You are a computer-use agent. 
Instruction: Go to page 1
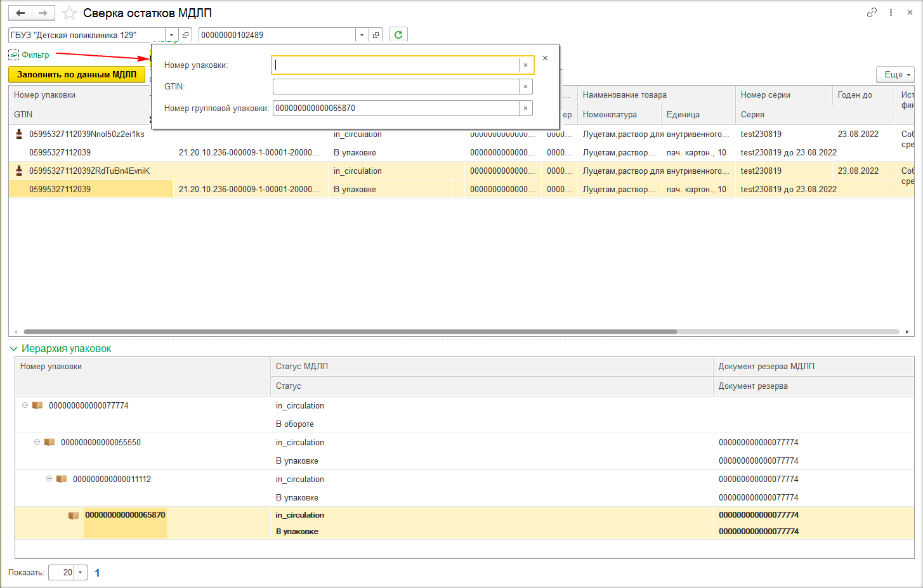97,573
